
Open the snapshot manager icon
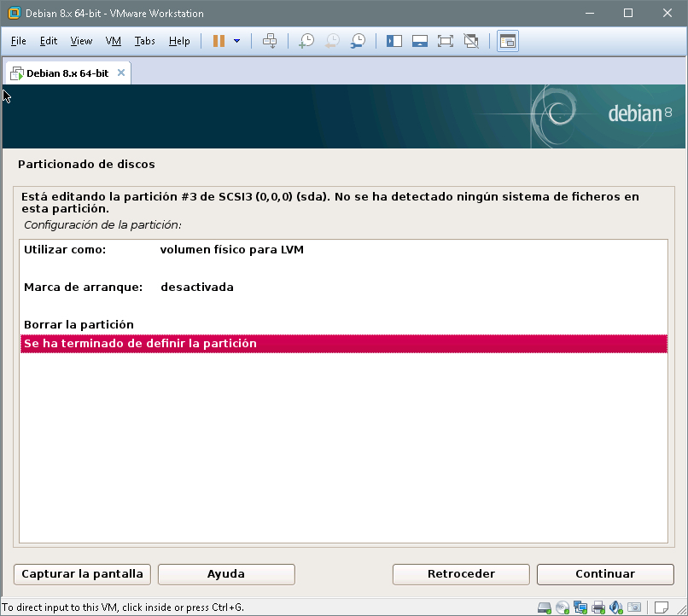coord(359,41)
